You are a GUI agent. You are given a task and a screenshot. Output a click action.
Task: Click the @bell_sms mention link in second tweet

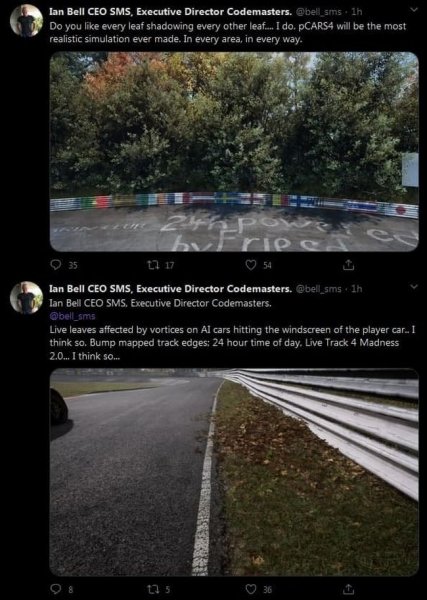coord(72,316)
